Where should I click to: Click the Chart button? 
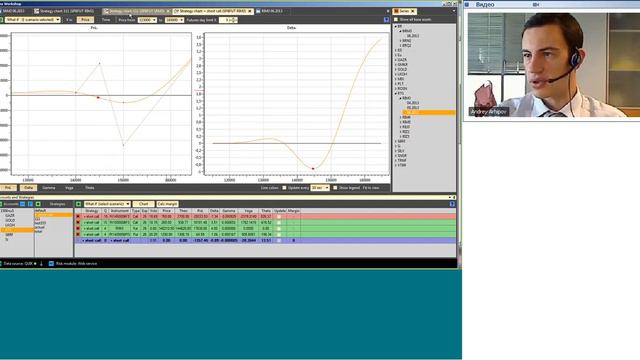(143, 204)
